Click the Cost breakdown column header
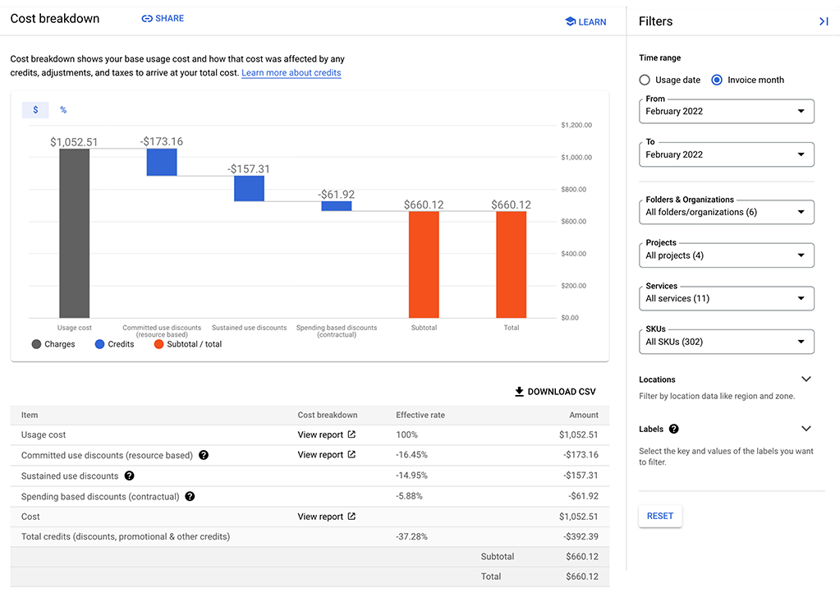This screenshot has width=840, height=616. pyautogui.click(x=328, y=415)
